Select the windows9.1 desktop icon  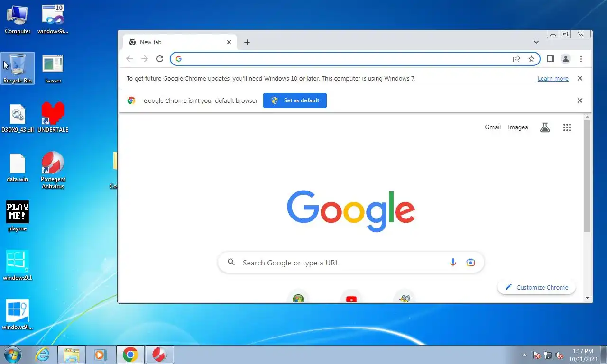[x=18, y=265]
